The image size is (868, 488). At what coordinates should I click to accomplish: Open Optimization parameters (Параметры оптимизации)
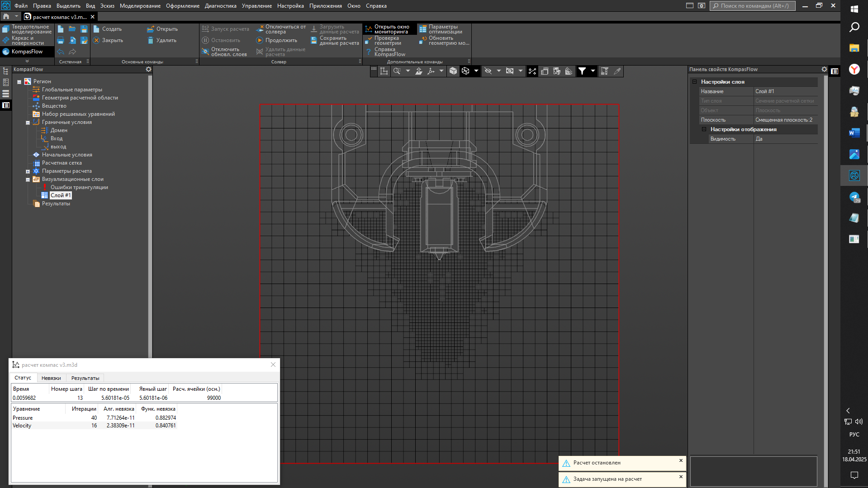coord(441,29)
